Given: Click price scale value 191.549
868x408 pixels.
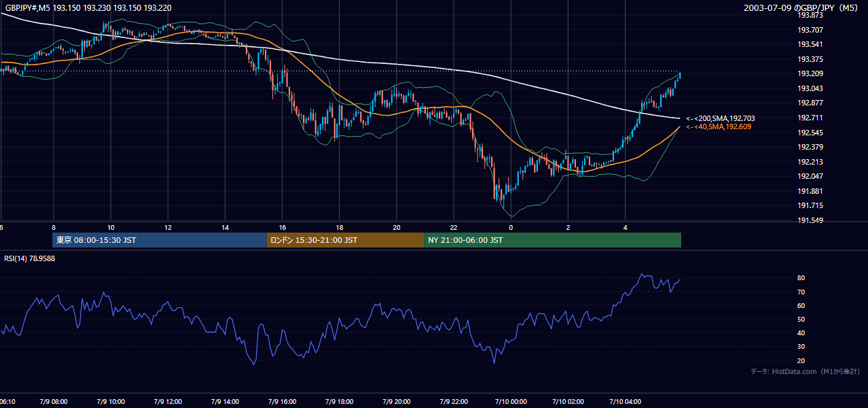Looking at the screenshot, I should click(x=811, y=221).
